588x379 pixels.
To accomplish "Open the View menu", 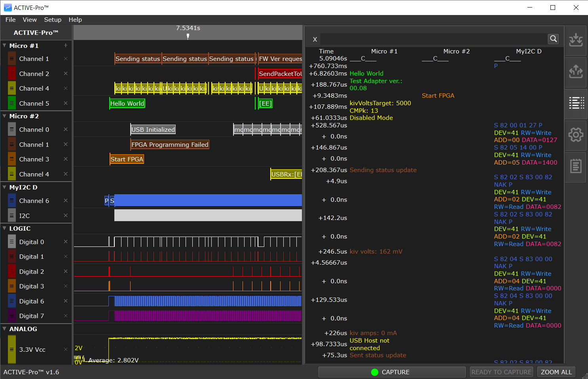I will click(x=30, y=19).
